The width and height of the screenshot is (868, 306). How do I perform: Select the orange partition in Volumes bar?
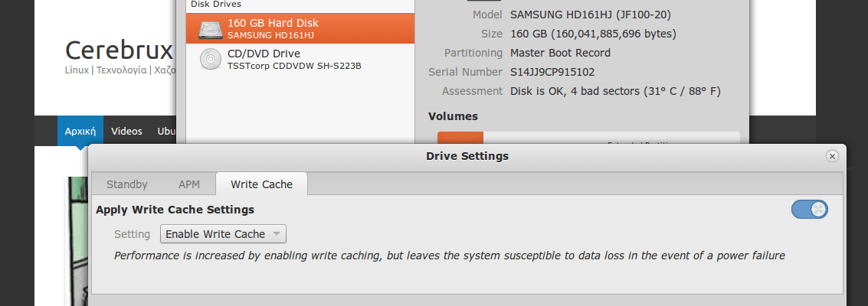pyautogui.click(x=460, y=138)
